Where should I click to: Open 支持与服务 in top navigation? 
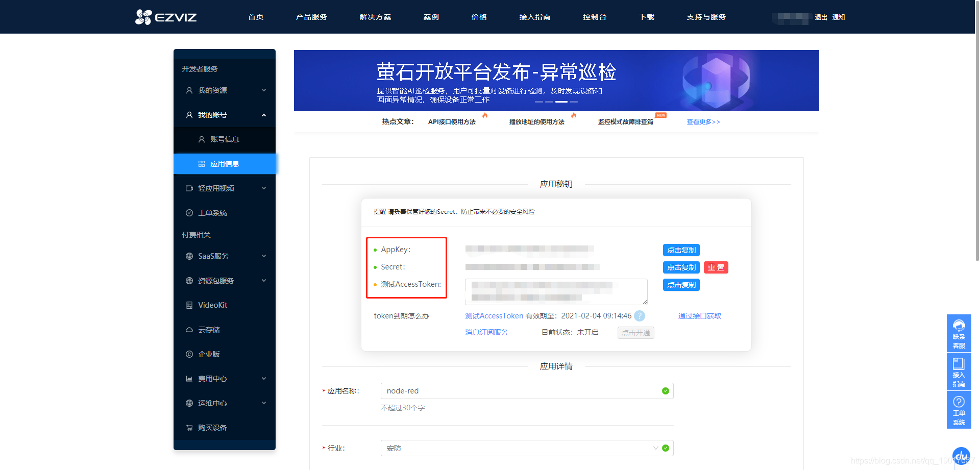tap(706, 17)
